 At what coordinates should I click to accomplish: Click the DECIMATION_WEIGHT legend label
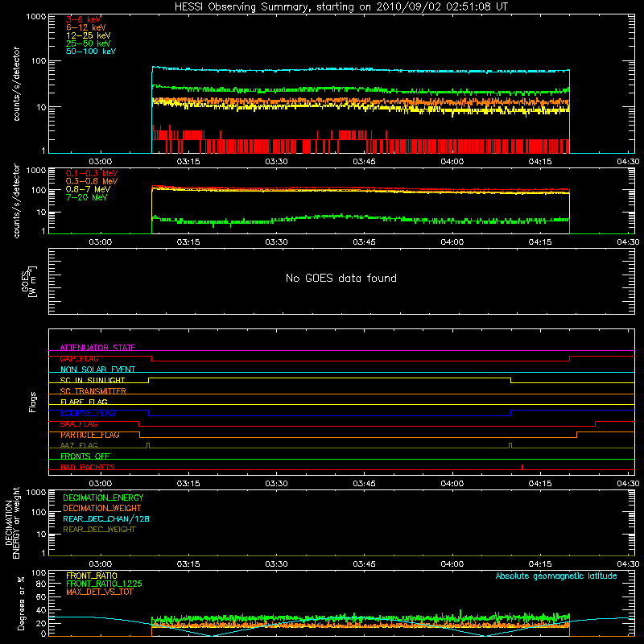102,508
